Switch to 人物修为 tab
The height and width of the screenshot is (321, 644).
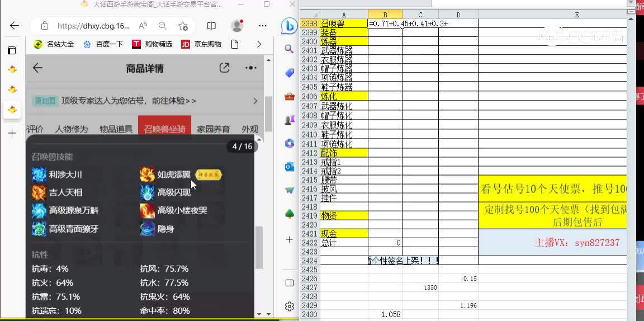(72, 129)
